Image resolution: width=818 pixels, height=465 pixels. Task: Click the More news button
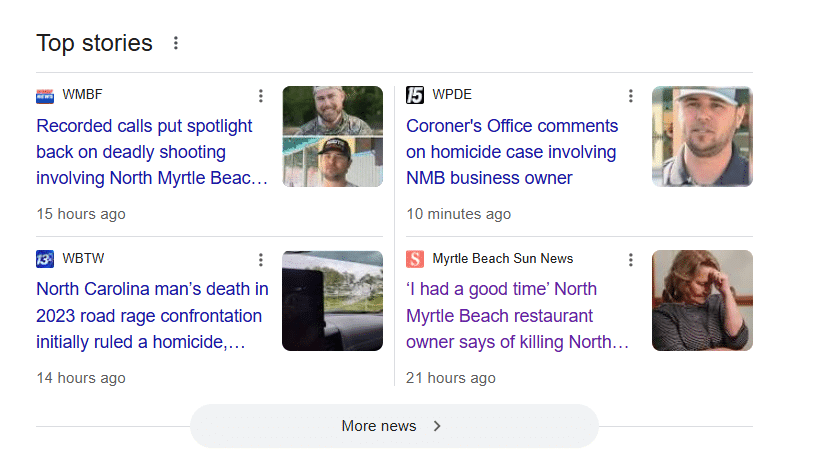pyautogui.click(x=394, y=426)
